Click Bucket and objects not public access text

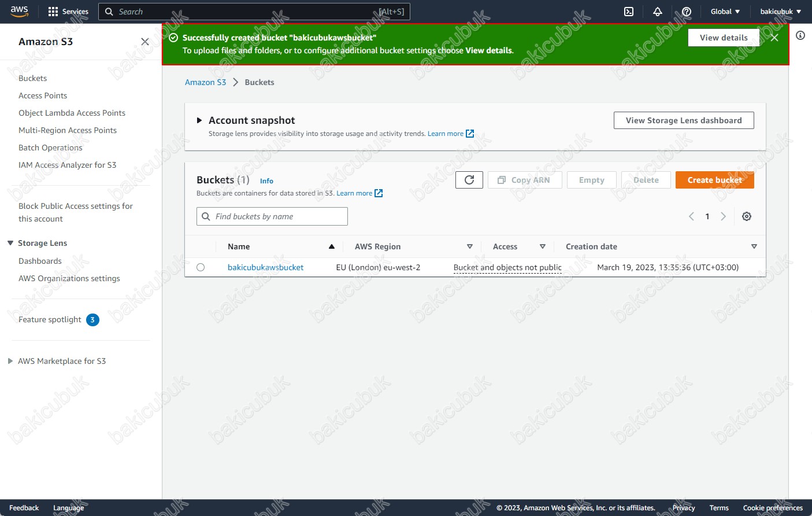click(x=507, y=267)
